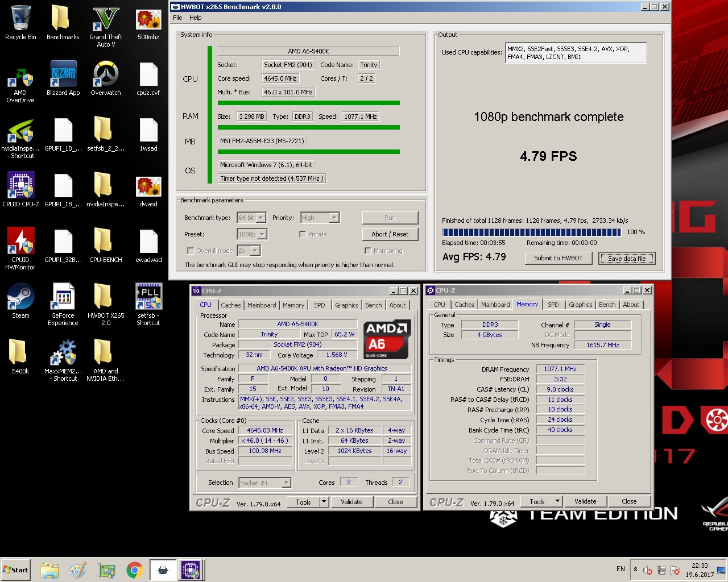Click Save data file button

[627, 259]
